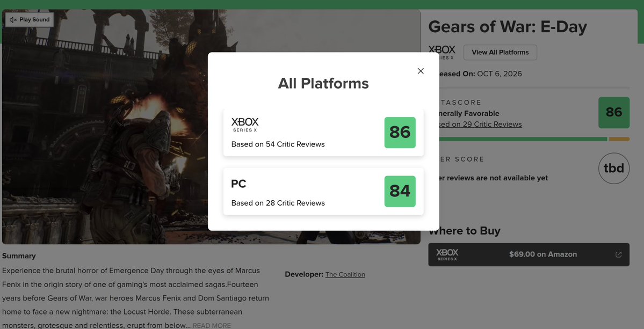Buy for $69.00 on Amazon

pos(529,254)
